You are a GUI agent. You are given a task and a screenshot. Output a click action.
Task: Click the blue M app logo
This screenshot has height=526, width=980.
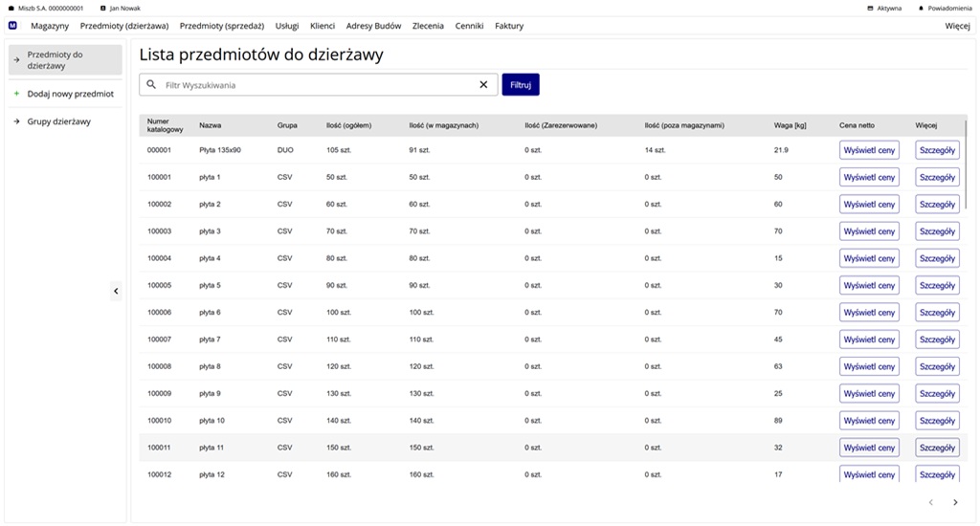tap(12, 26)
